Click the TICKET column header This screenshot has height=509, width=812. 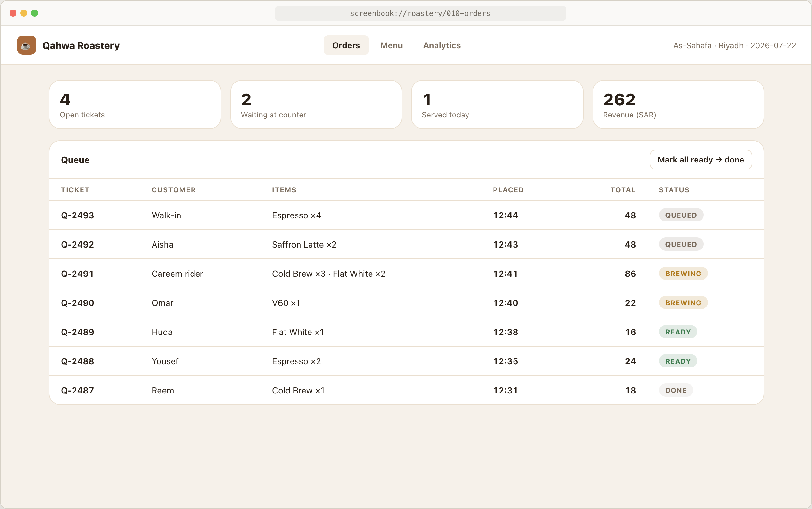click(x=75, y=190)
